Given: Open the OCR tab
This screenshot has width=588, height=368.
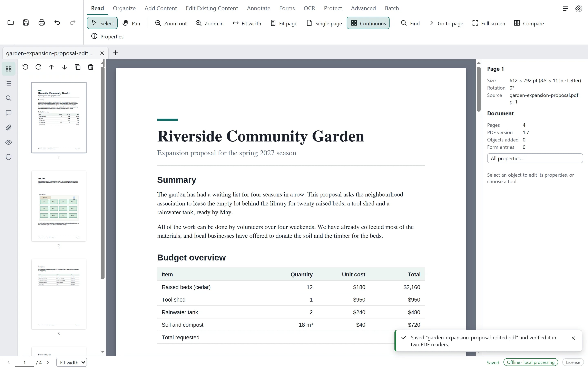Looking at the screenshot, I should point(309,8).
